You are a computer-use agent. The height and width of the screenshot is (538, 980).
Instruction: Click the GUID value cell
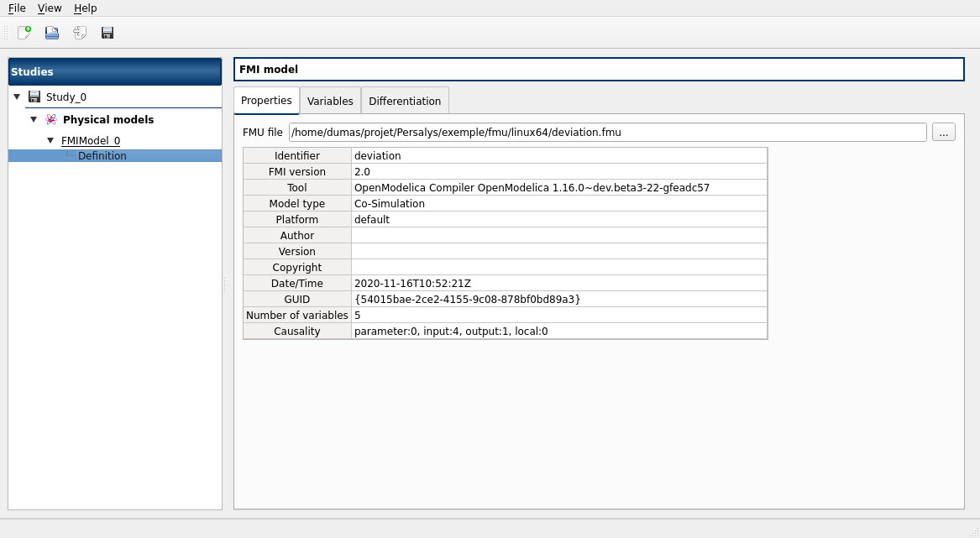click(x=559, y=300)
